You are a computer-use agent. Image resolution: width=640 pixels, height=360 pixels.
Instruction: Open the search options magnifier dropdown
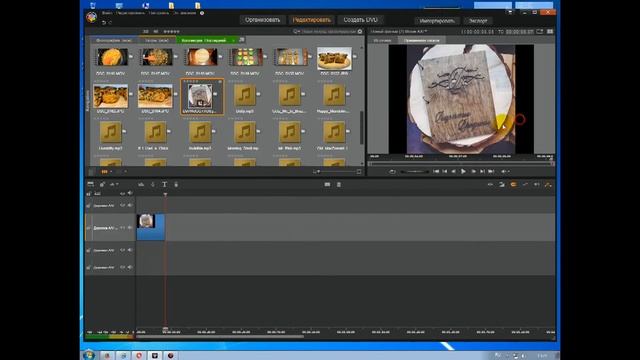296,31
